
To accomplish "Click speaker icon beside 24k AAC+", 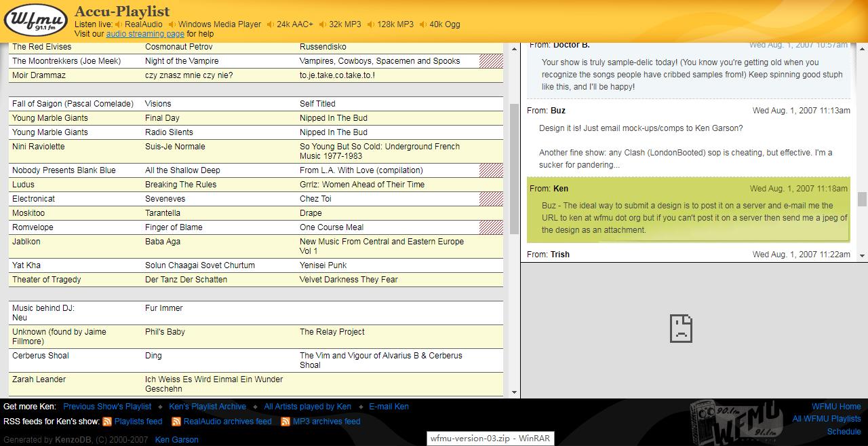I will pyautogui.click(x=270, y=24).
